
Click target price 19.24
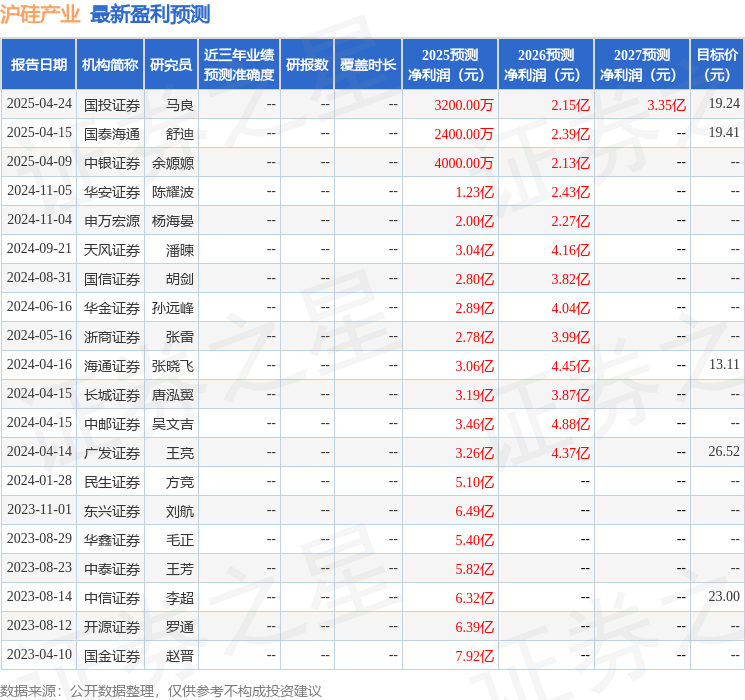(724, 104)
